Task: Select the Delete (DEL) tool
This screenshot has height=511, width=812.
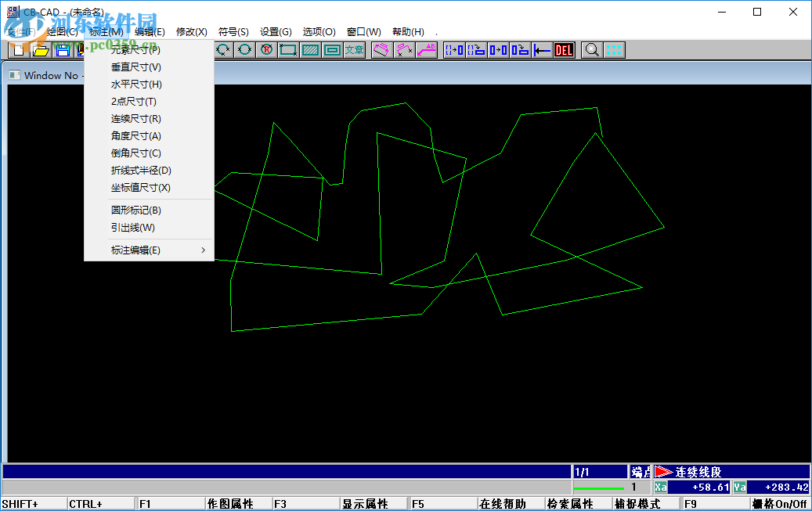Action: pyautogui.click(x=564, y=49)
